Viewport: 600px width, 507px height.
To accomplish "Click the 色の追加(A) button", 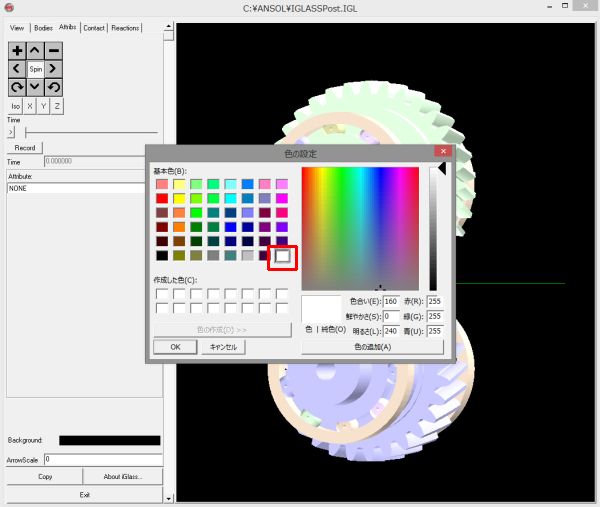I will coord(372,347).
